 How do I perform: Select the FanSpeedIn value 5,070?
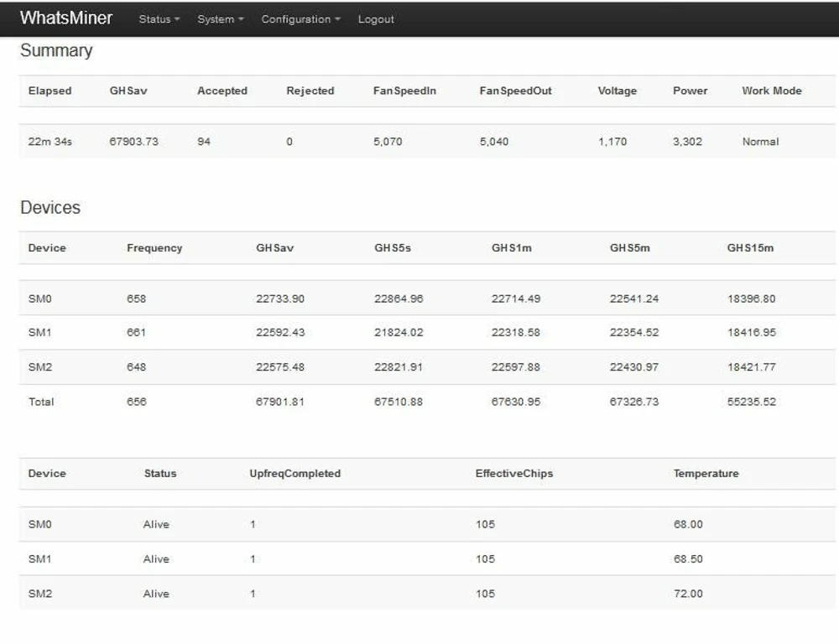click(388, 142)
